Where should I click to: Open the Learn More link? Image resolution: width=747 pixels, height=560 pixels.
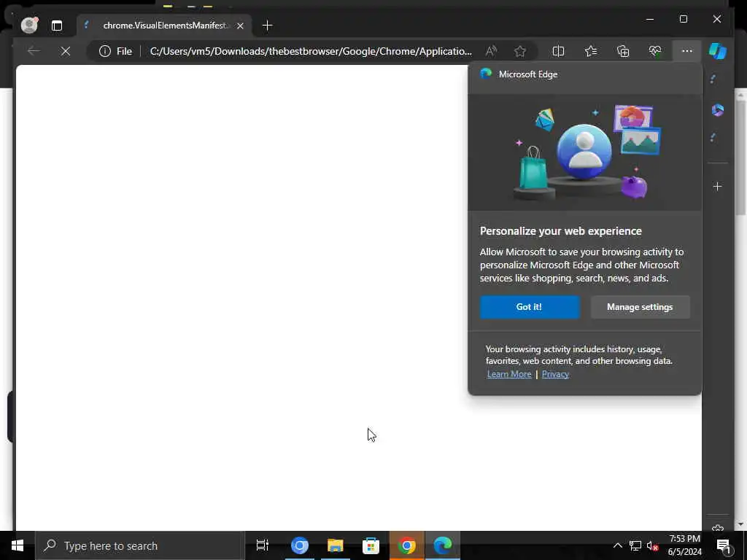(x=508, y=374)
